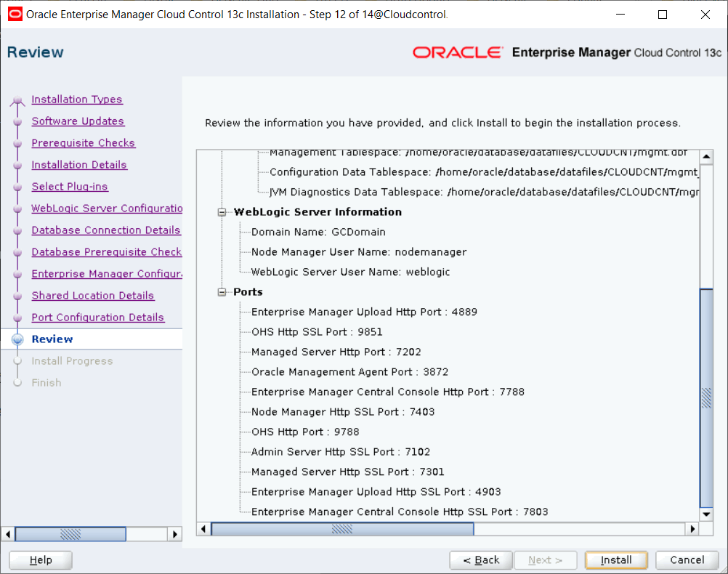Jump to the Installation Details step
Image resolution: width=728 pixels, height=574 pixels.
[x=79, y=165]
